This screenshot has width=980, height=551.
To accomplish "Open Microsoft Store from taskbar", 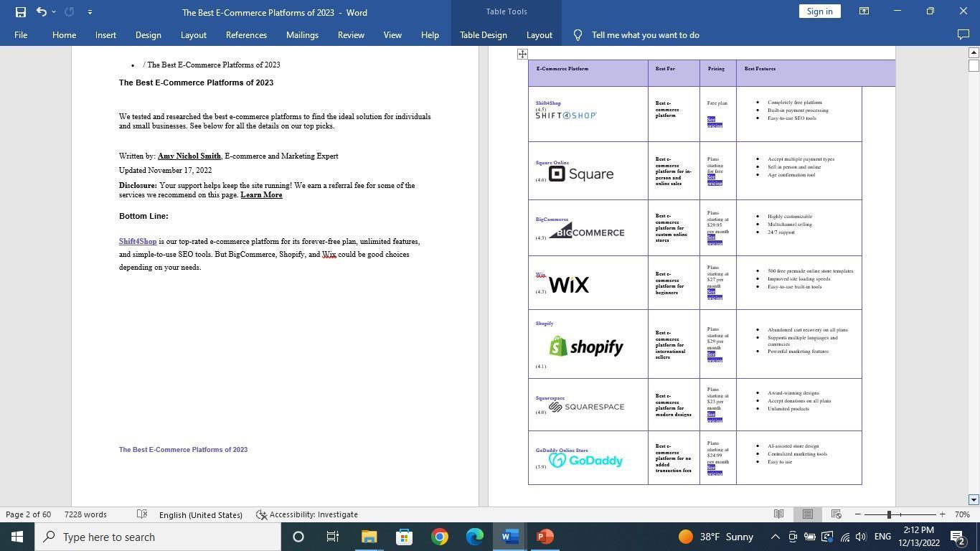I will click(x=404, y=537).
